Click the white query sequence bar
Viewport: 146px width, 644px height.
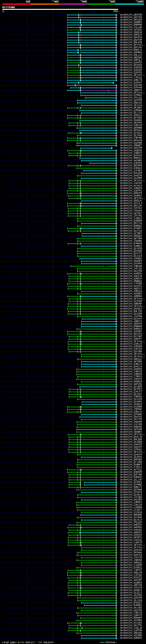tap(60, 9)
